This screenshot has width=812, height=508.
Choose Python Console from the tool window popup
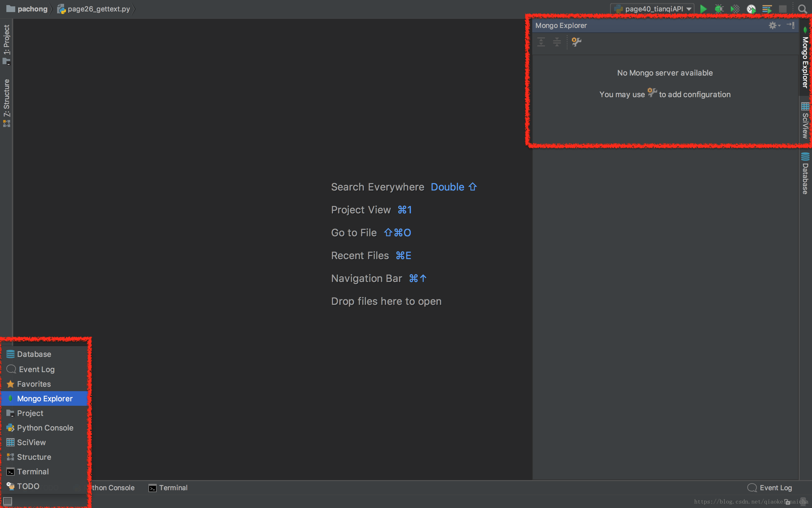(x=45, y=428)
